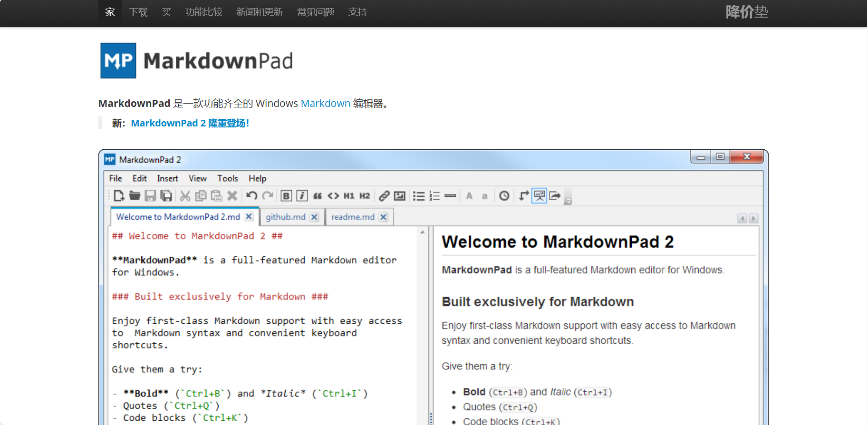Viewport: 868px width, 425px height.
Task: Click the unordered bullet list icon
Action: pyautogui.click(x=419, y=196)
